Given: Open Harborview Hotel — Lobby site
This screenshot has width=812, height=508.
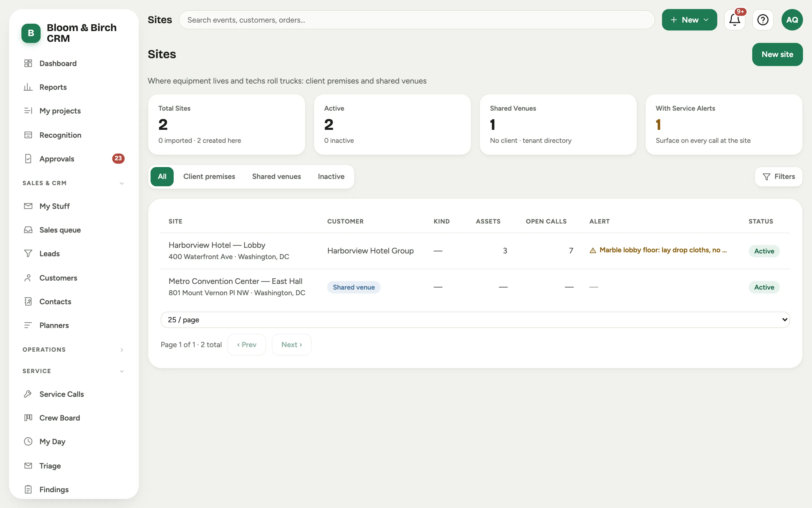Looking at the screenshot, I should (x=217, y=245).
